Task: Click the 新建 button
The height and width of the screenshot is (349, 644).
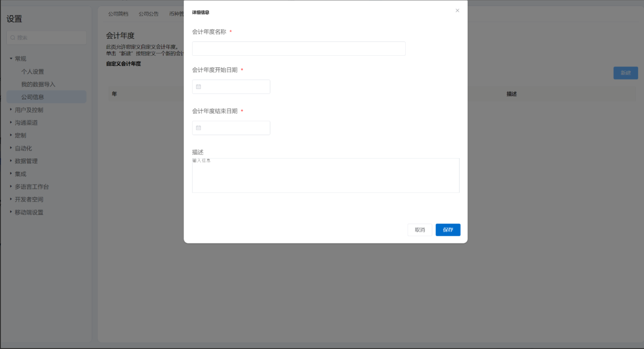Action: point(625,73)
